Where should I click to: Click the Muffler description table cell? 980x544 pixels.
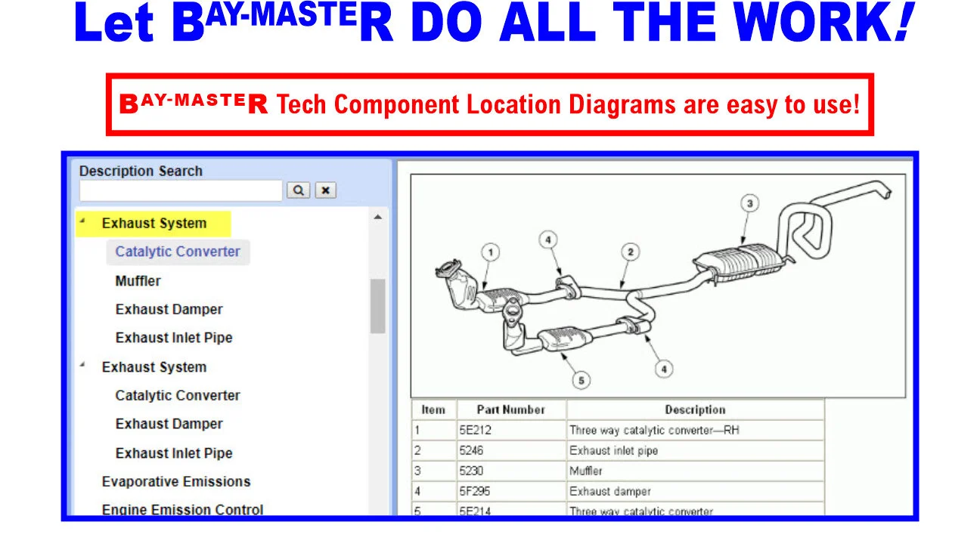tap(695, 471)
